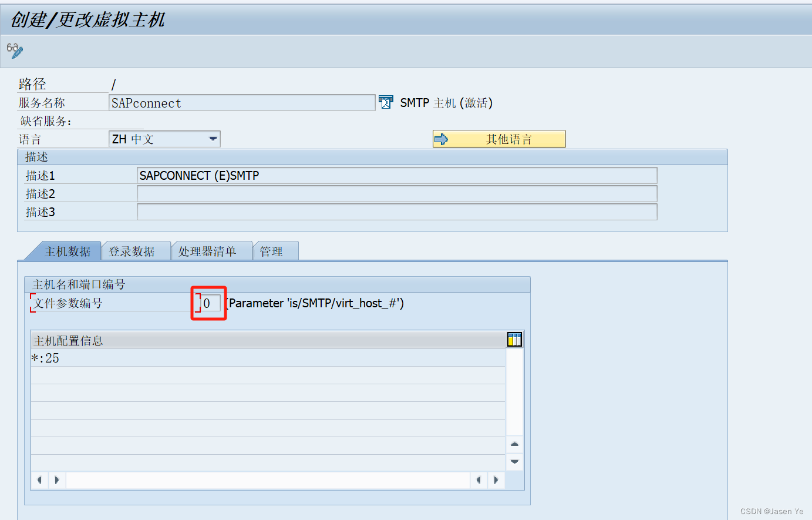
Task: Open the 语言 ZH 中文 dropdown
Action: (213, 139)
